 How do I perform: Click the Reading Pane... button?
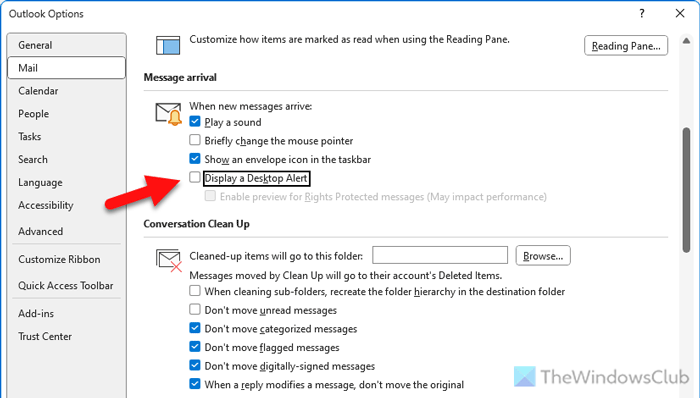pos(626,46)
